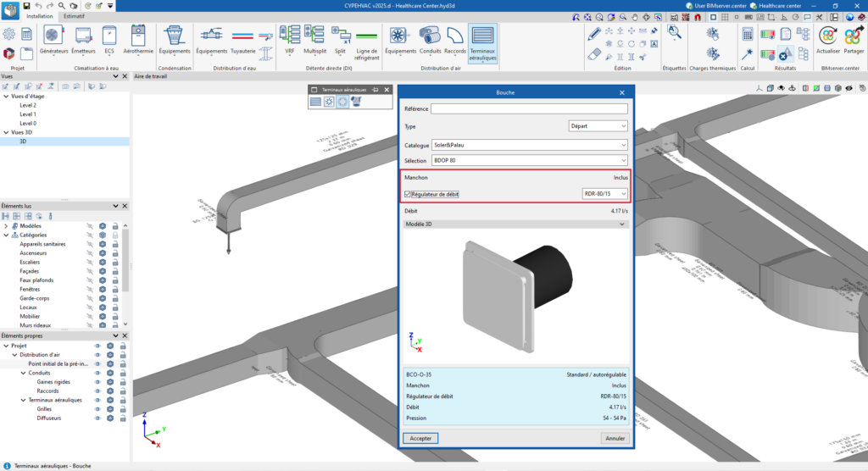This screenshot has height=471, width=868.
Task: Select the diffuser icon in Terminaux aérauliques palette
Action: [330, 102]
